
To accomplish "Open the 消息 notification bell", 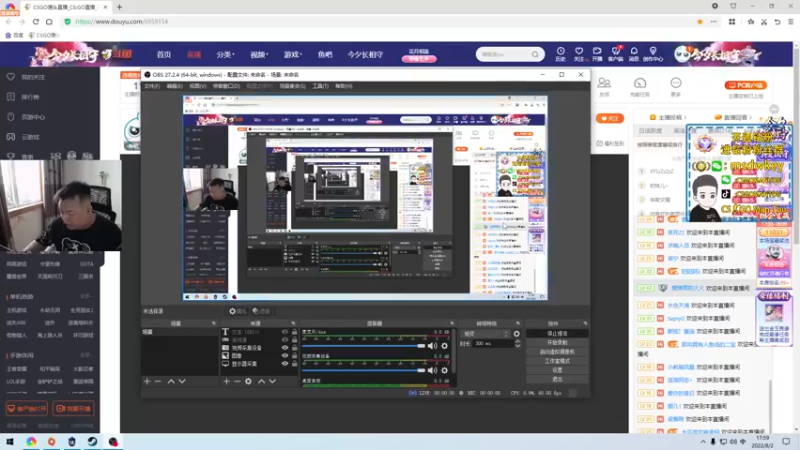I will pos(634,54).
